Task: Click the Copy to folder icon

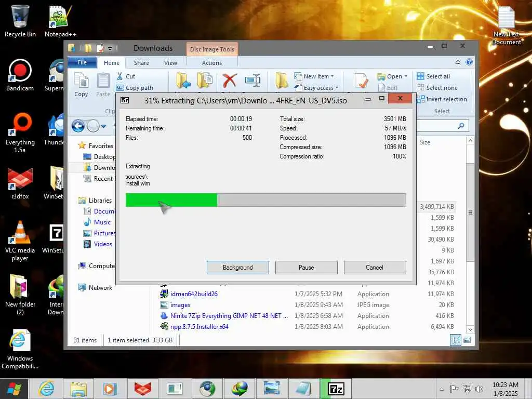Action: [x=205, y=81]
